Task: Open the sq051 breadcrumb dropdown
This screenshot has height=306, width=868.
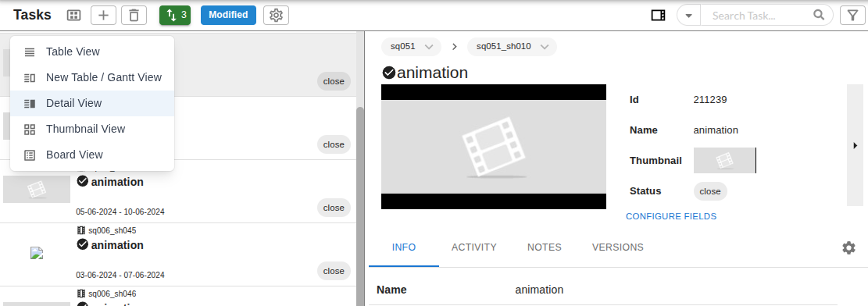Action: click(x=411, y=47)
